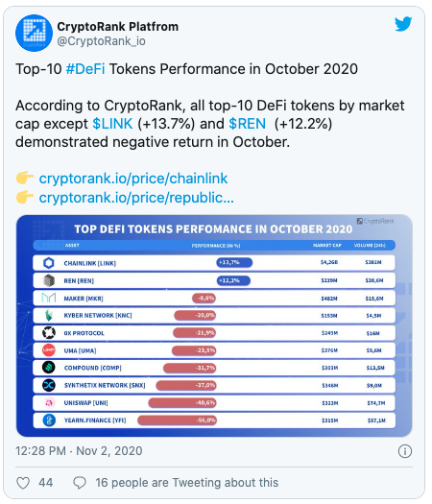Open the #DeFi hashtag
This screenshot has height=504, width=432.
[85, 69]
